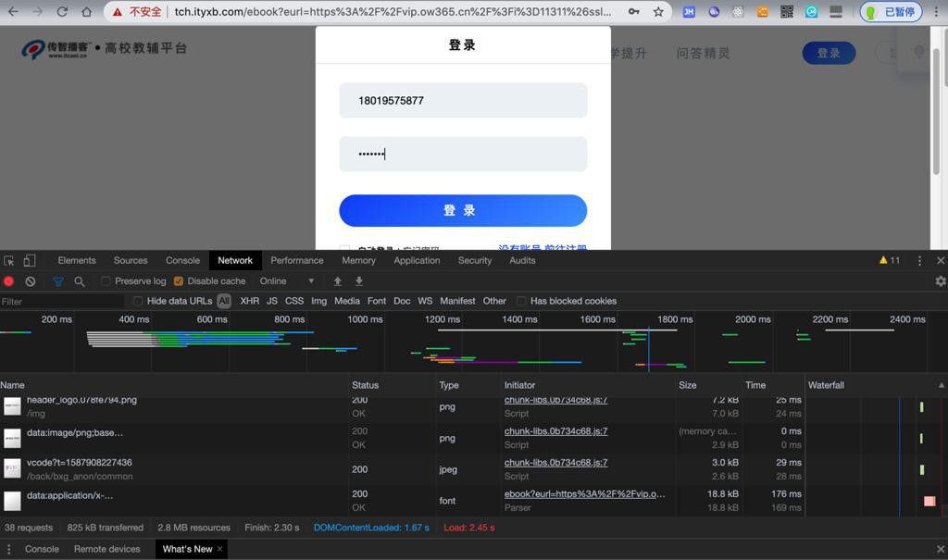Filter requests by JS type
948x560 pixels.
coord(272,301)
